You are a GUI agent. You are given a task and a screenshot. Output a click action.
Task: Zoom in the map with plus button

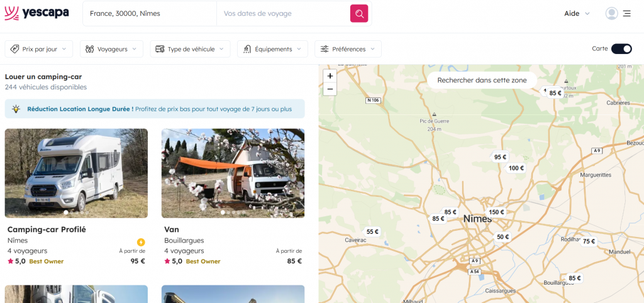point(330,76)
